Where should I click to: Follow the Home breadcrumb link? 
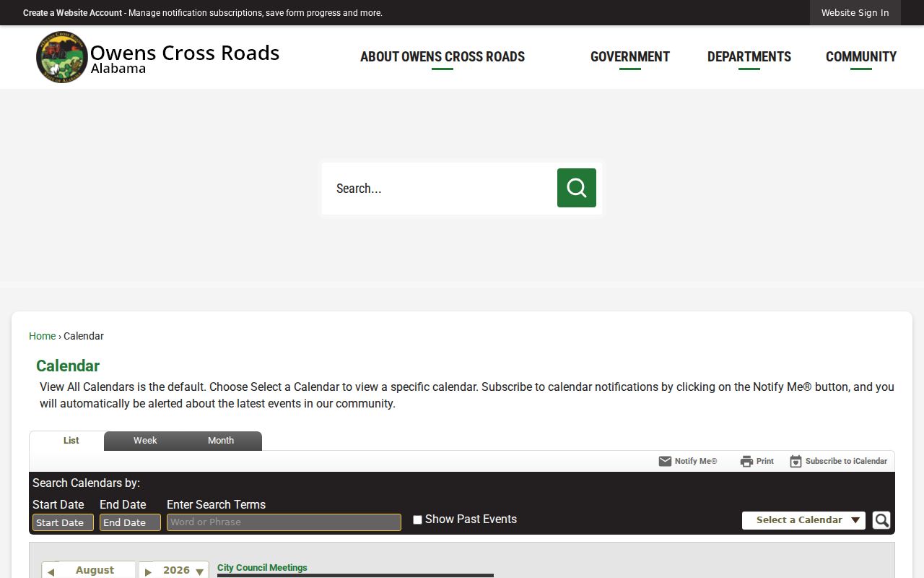(42, 336)
